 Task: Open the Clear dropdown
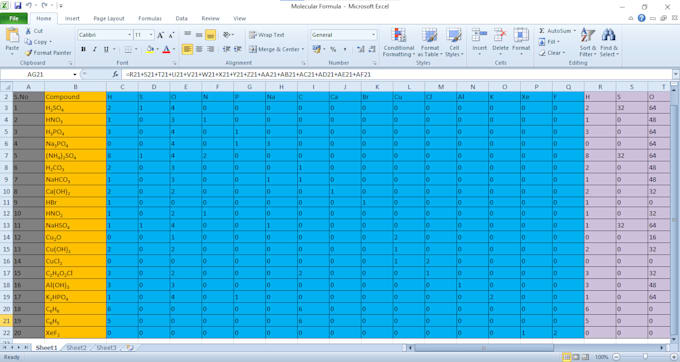(x=552, y=52)
